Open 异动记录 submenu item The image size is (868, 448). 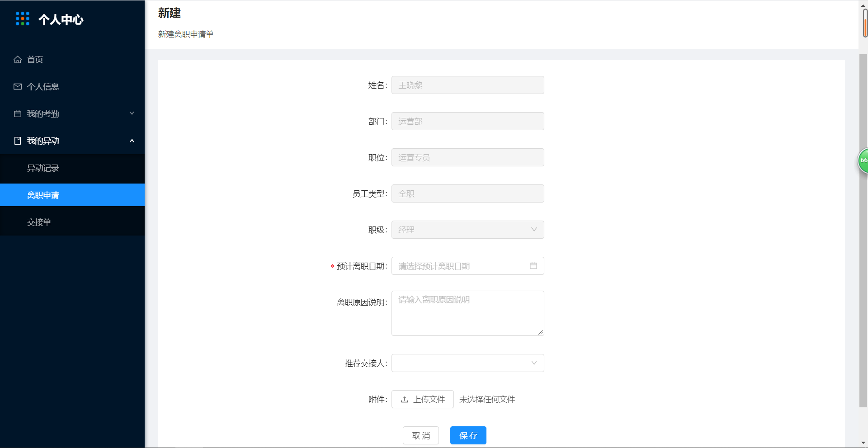[72, 168]
